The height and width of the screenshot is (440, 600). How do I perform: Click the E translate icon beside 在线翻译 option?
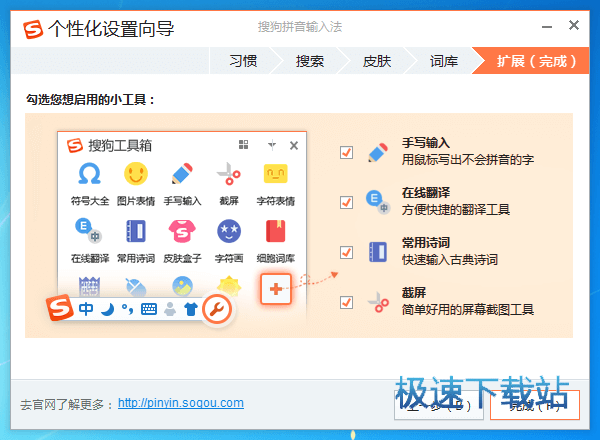click(378, 202)
